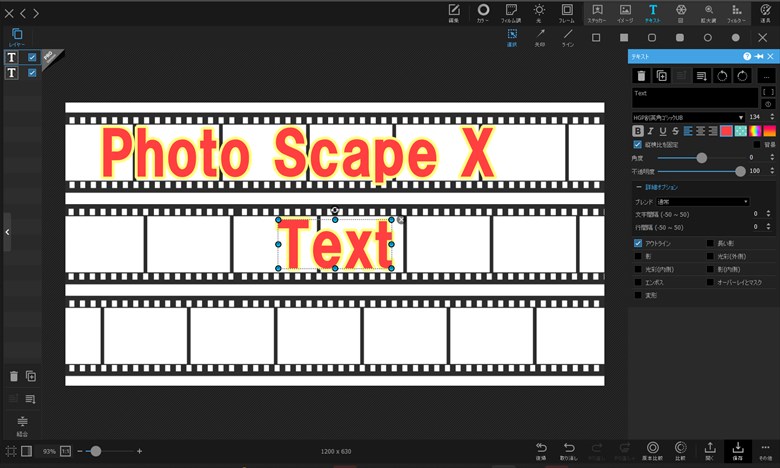Open the イメージ image insert tool
780x468 pixels.
tap(625, 13)
